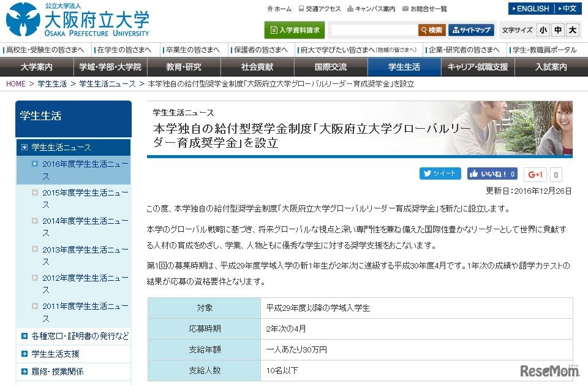Click the orange 検索 search button
This screenshot has height=385, width=588.
point(432,30)
